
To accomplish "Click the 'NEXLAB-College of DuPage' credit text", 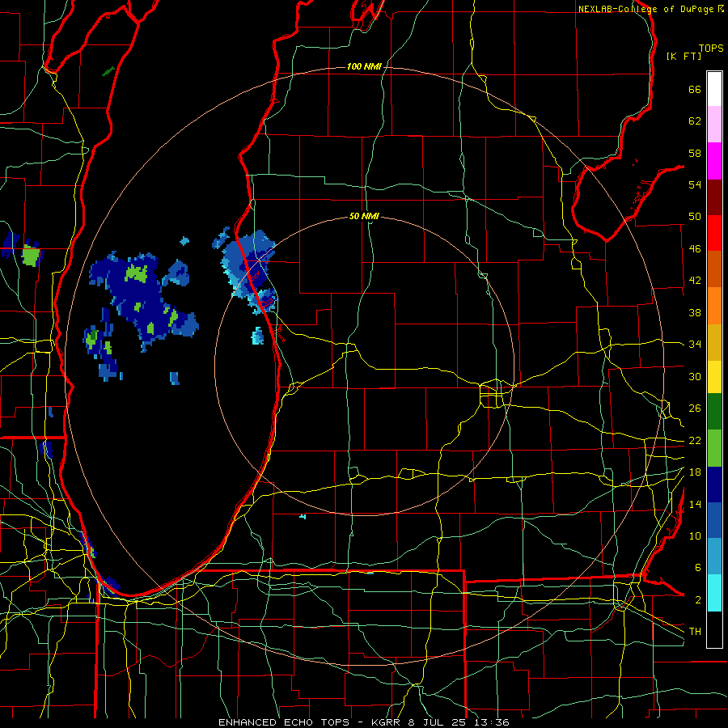I will tap(645, 9).
